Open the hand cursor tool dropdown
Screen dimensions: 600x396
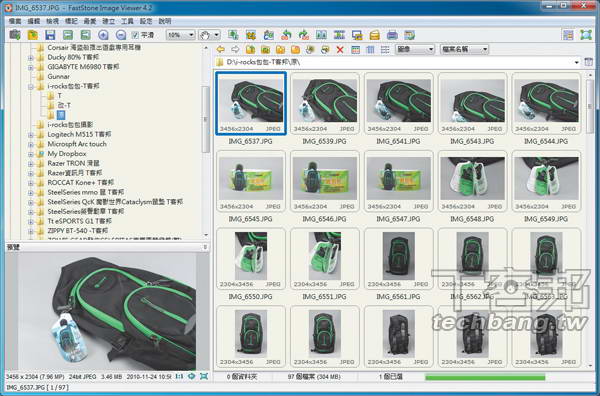click(x=209, y=35)
